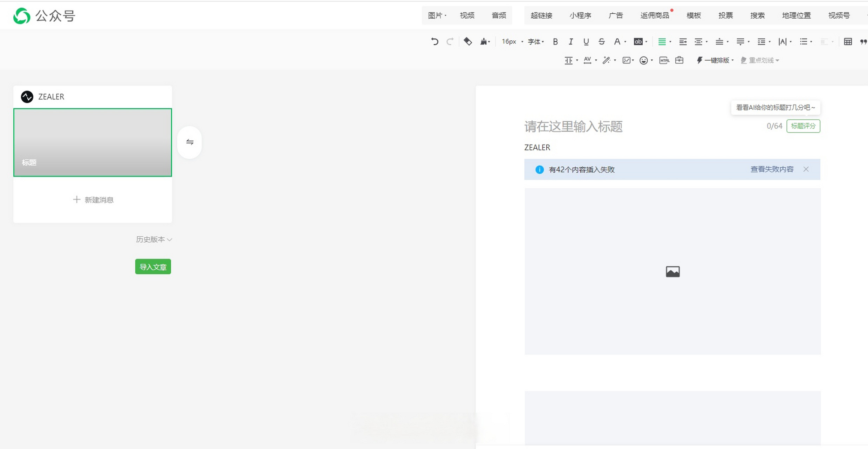Click the broken image placeholder

(672, 272)
